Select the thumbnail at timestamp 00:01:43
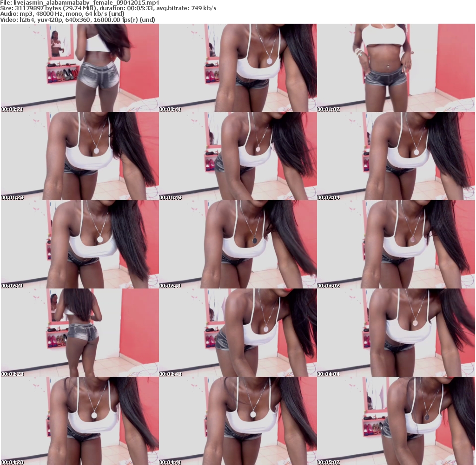 pyautogui.click(x=238, y=156)
